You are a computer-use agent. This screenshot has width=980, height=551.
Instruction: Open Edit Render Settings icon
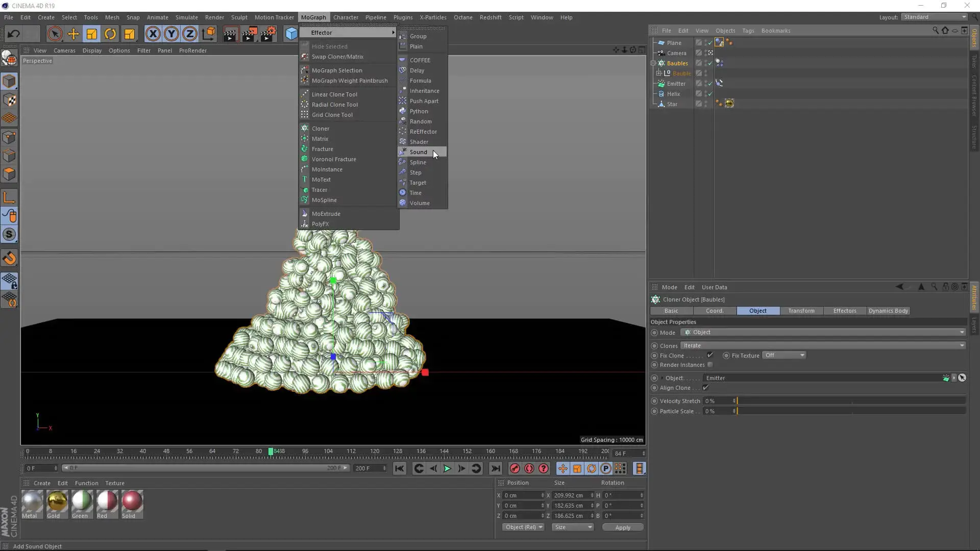tap(268, 34)
